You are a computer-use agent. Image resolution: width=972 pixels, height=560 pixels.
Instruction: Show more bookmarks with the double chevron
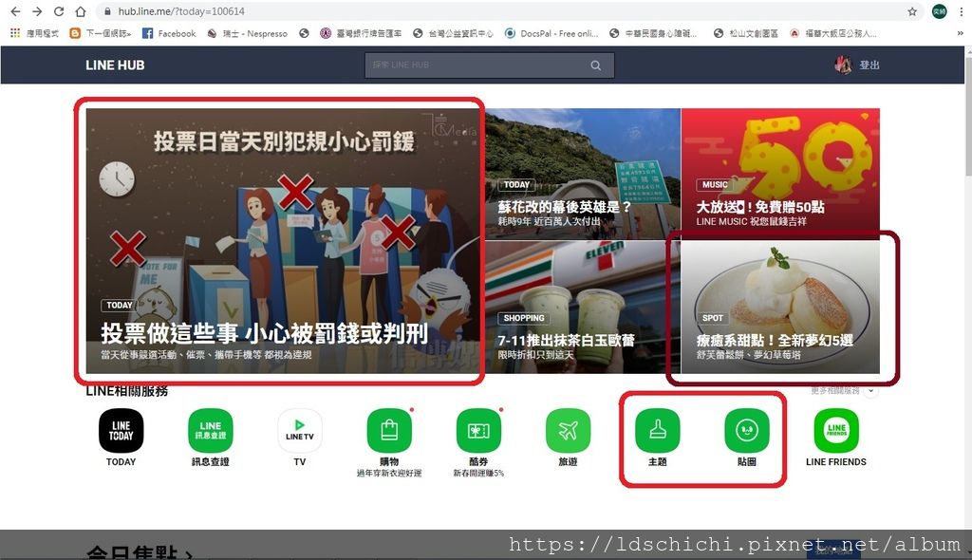(x=960, y=33)
